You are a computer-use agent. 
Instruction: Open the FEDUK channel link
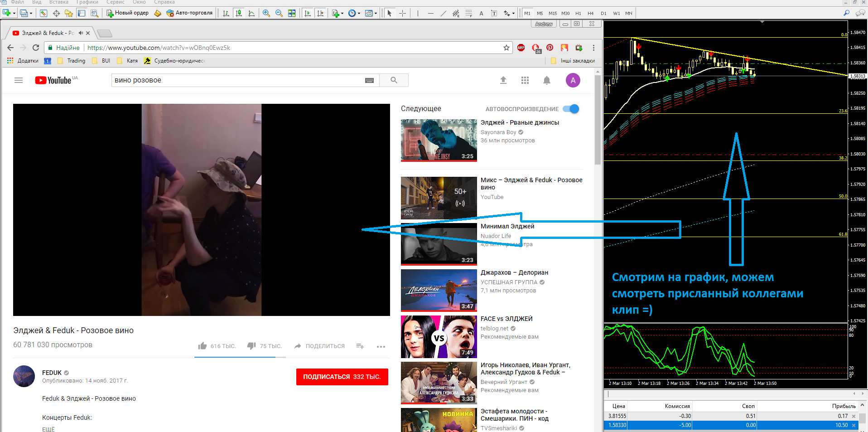52,373
